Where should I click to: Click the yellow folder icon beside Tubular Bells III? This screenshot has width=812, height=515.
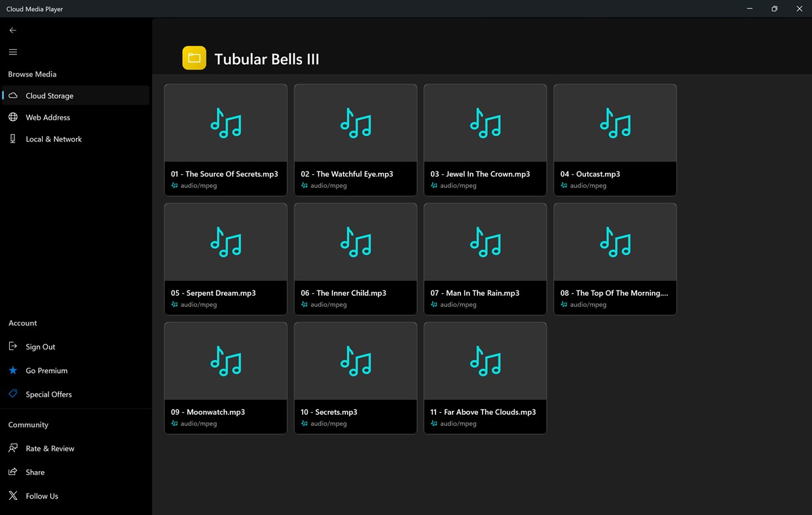(194, 58)
